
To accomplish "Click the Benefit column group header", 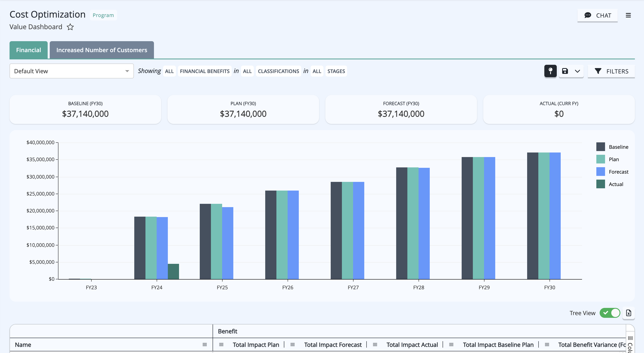I will (x=228, y=331).
